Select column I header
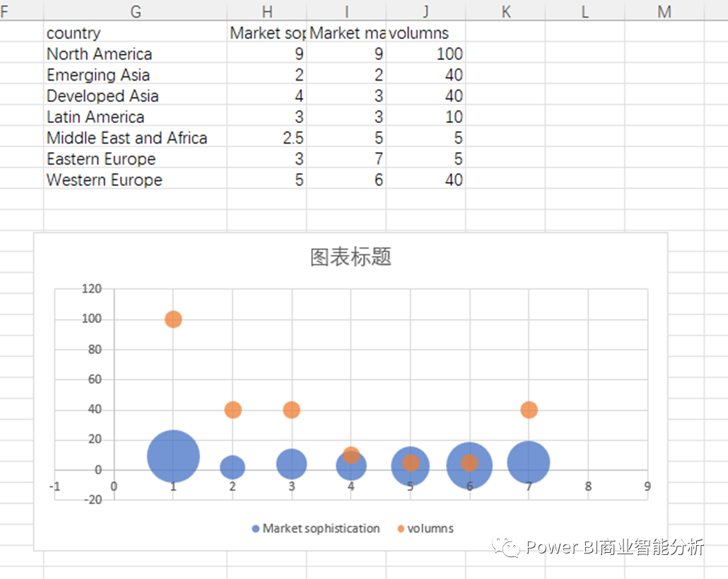The width and height of the screenshot is (728, 579). point(346,11)
